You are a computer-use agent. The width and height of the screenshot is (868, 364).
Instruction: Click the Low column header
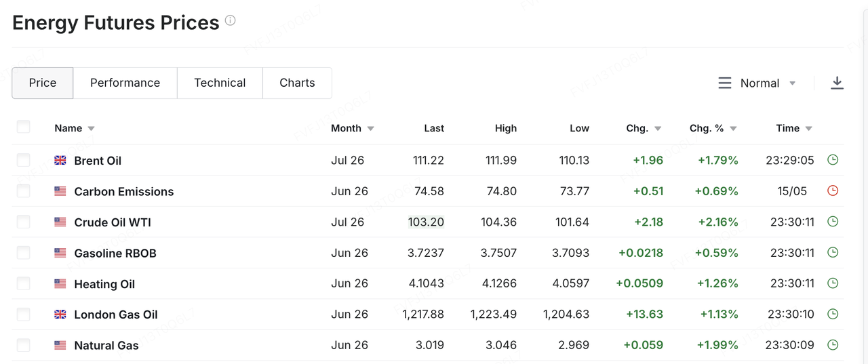point(580,128)
